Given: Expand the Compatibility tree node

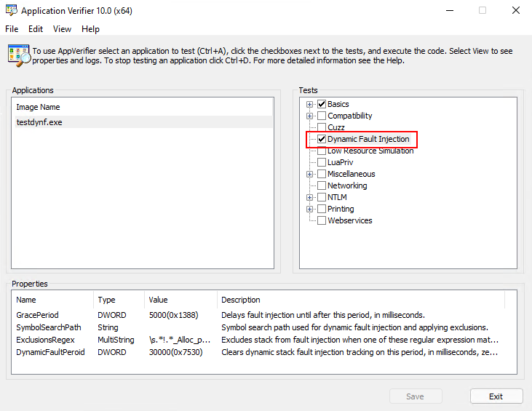Looking at the screenshot, I should point(309,116).
